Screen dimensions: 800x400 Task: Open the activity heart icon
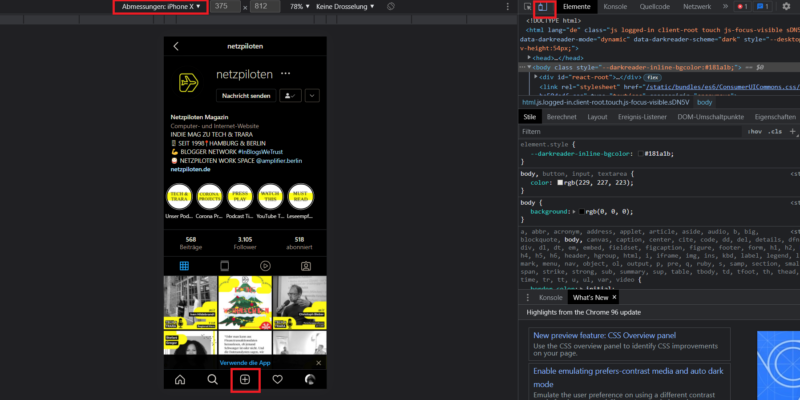277,380
